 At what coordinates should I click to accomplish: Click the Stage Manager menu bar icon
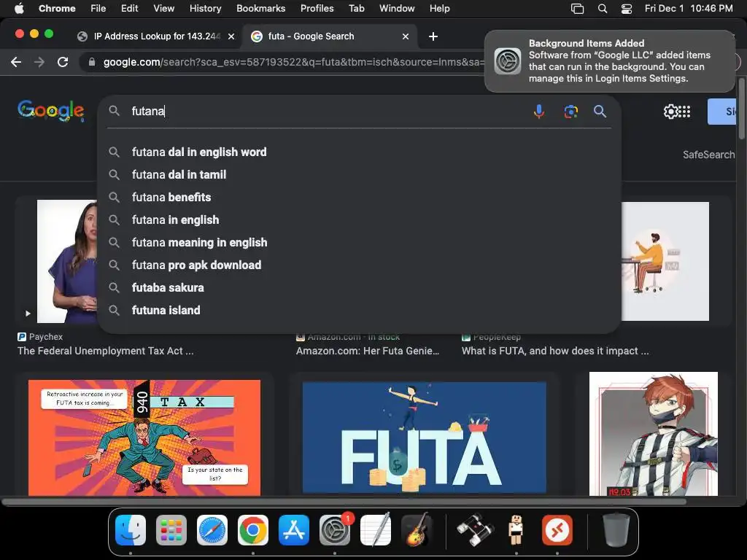(x=578, y=9)
